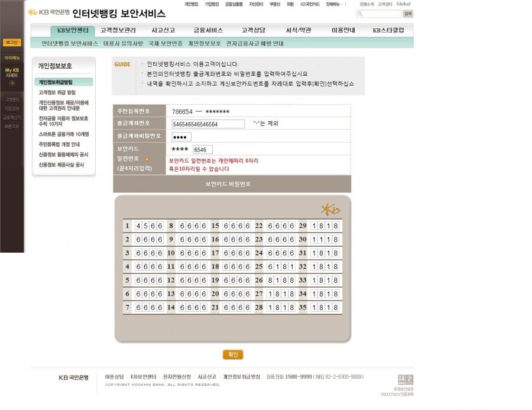Click the yellow 로그인 button in sidebar
Image resolution: width=532 pixels, height=410 pixels.
(12, 43)
